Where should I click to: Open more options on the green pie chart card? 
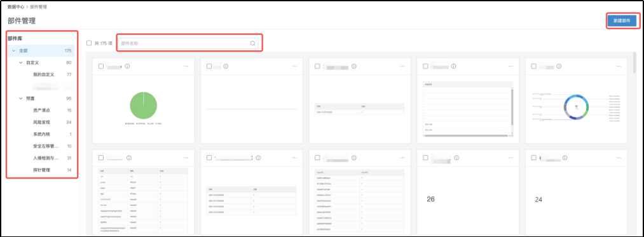point(186,66)
